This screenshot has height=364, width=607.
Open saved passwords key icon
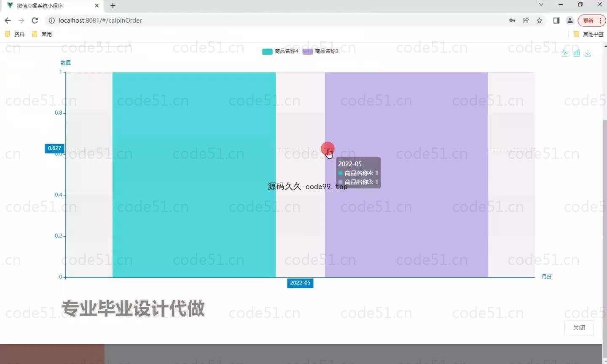pos(512,20)
